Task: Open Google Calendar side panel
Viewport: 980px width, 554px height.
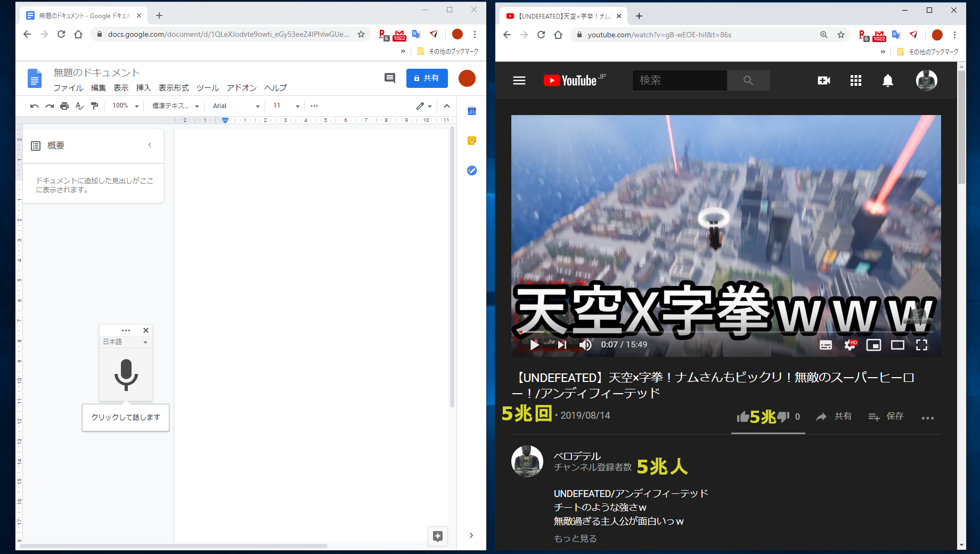Action: tap(472, 111)
